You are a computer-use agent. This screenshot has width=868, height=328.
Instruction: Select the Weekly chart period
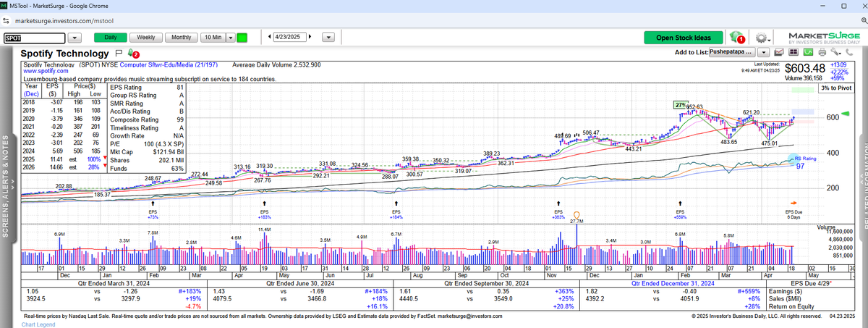pos(145,37)
